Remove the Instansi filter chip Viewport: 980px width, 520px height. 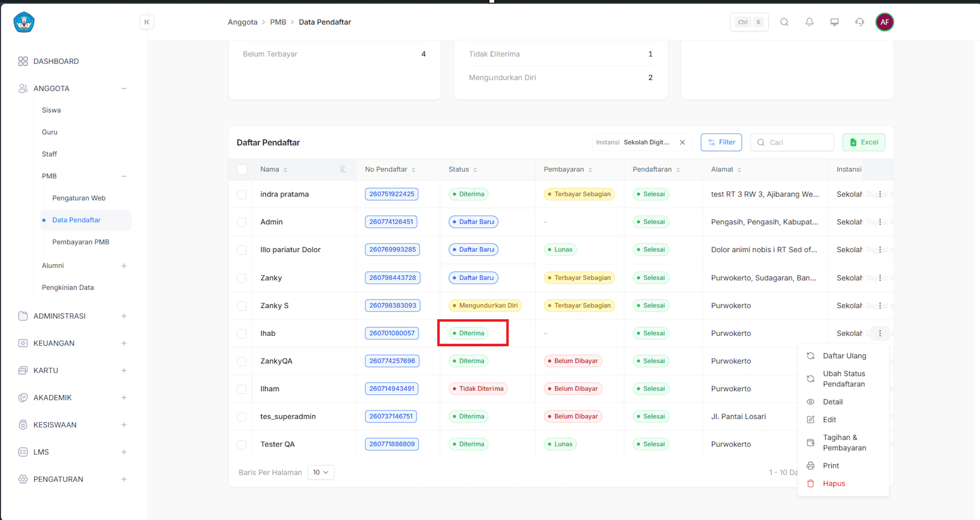(x=682, y=142)
